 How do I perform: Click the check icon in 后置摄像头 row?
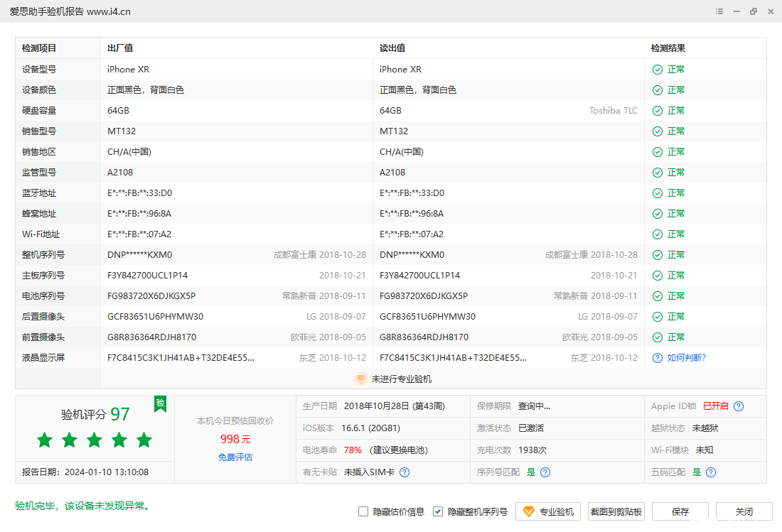658,317
